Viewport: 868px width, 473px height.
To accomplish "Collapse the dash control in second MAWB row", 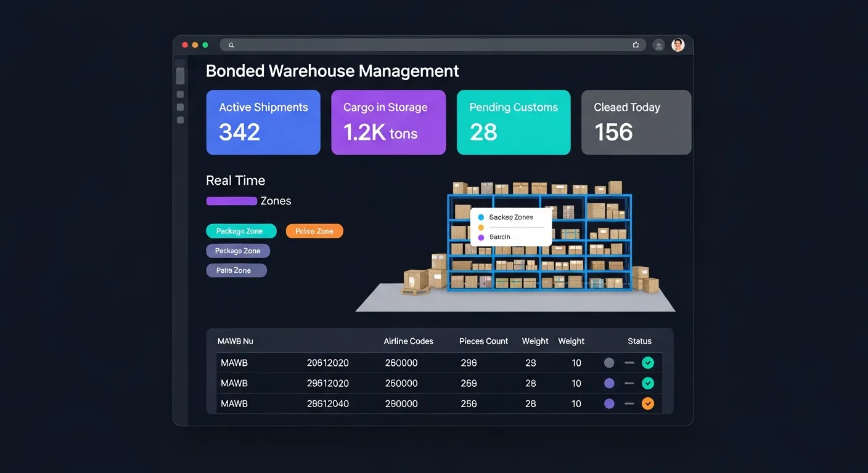I will [x=629, y=383].
